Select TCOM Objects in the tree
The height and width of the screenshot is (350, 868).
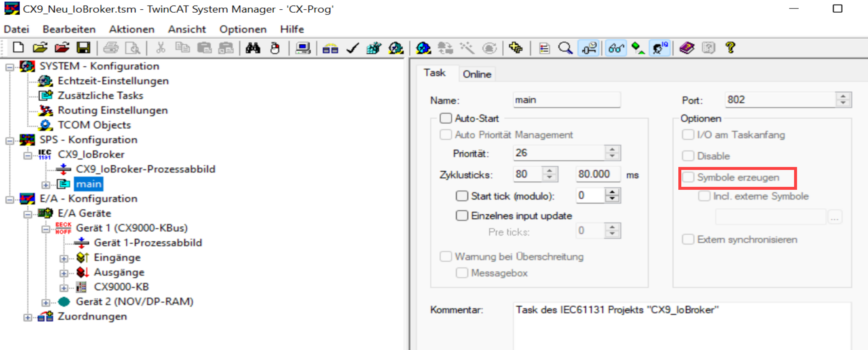(x=94, y=125)
